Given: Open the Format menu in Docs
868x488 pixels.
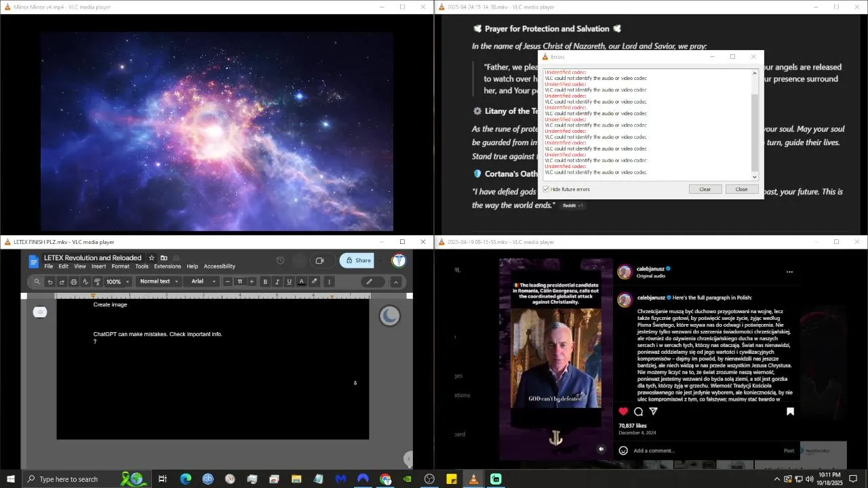Looking at the screenshot, I should pos(121,266).
